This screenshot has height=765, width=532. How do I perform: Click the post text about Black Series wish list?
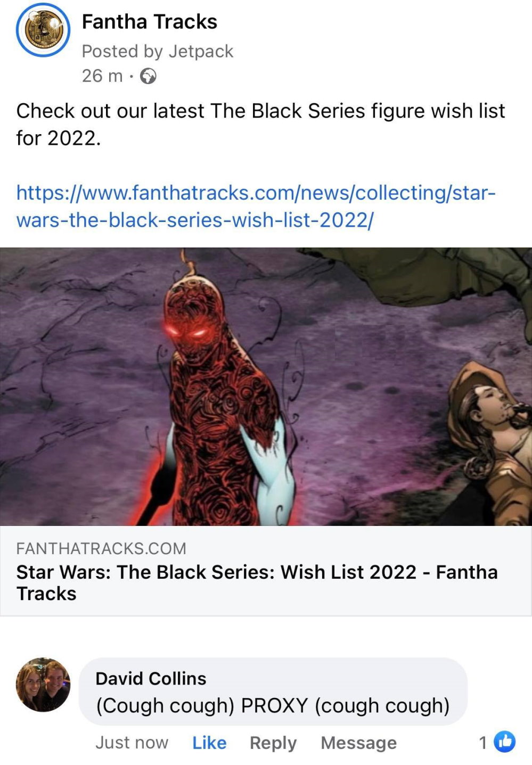click(260, 125)
